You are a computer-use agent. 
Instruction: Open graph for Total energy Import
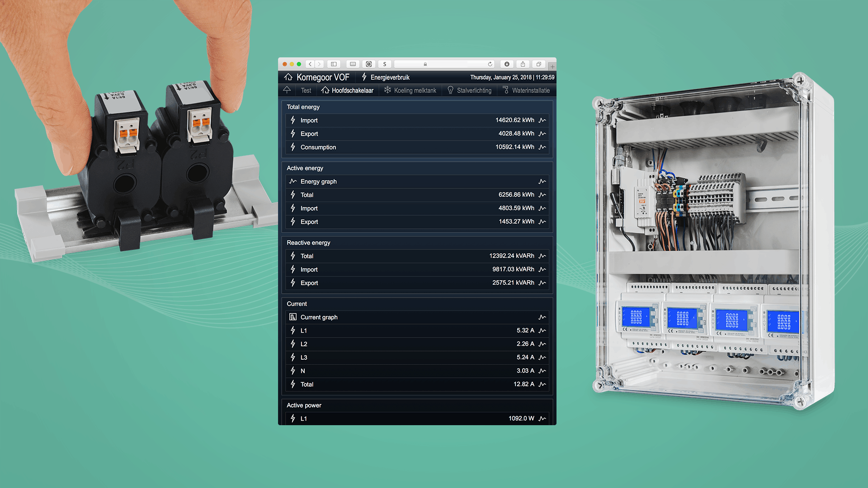pos(542,120)
